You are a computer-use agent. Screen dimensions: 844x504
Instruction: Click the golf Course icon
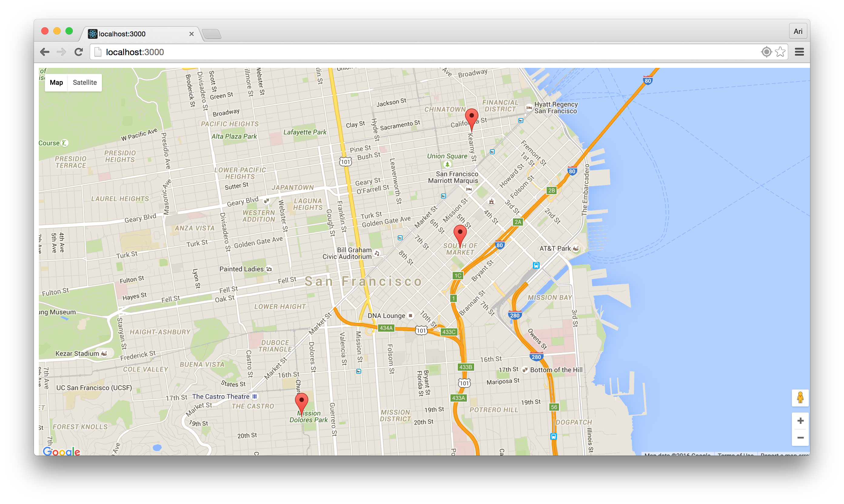click(65, 143)
